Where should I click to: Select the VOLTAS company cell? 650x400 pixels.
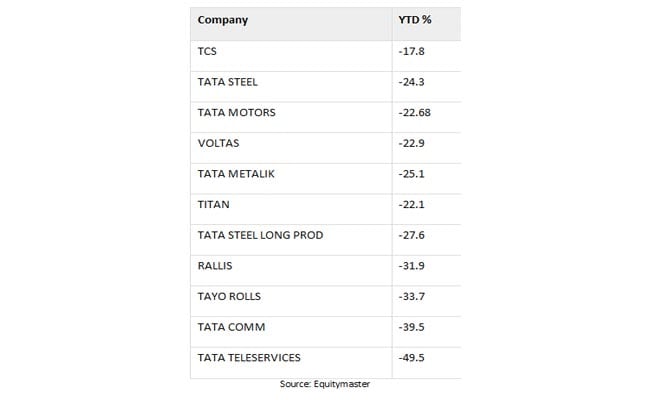tap(218, 143)
